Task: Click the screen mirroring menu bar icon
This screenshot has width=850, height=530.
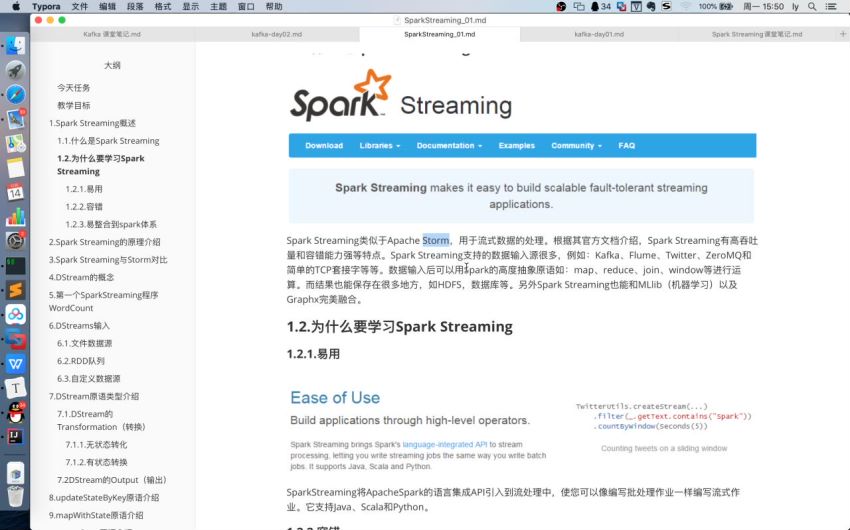Action: (x=579, y=7)
